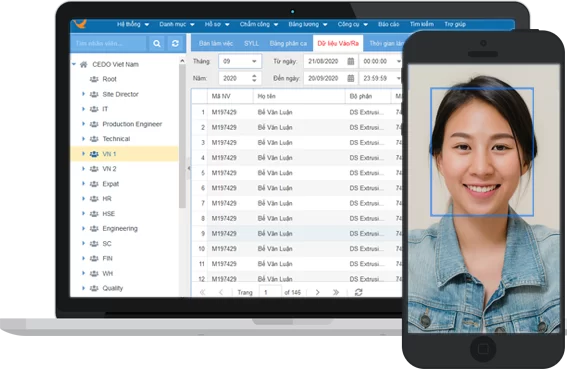Click the sidebar collapse arrow handle

188,168
